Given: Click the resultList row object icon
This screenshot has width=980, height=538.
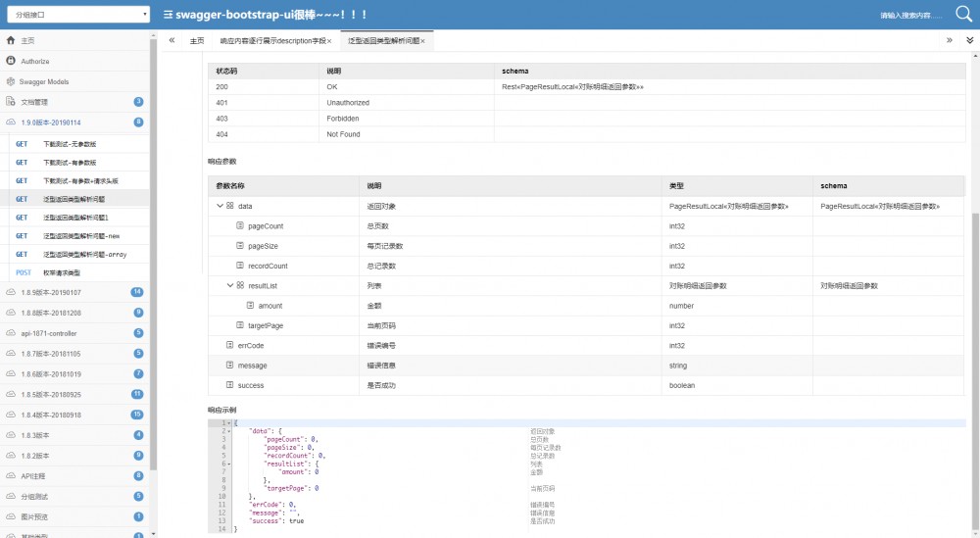Looking at the screenshot, I should coord(241,285).
